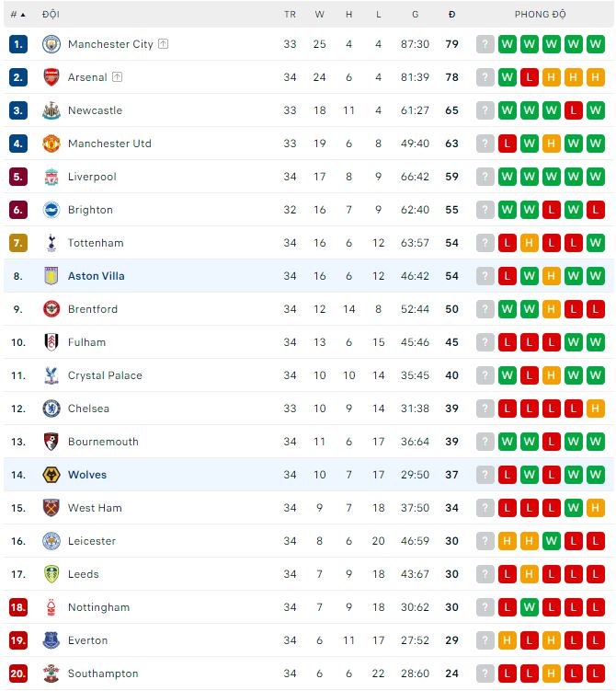Click the TR matches played column header

(x=290, y=15)
